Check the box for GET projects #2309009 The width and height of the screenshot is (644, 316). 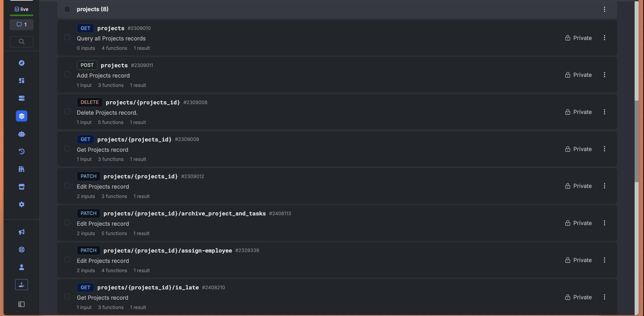point(67,148)
